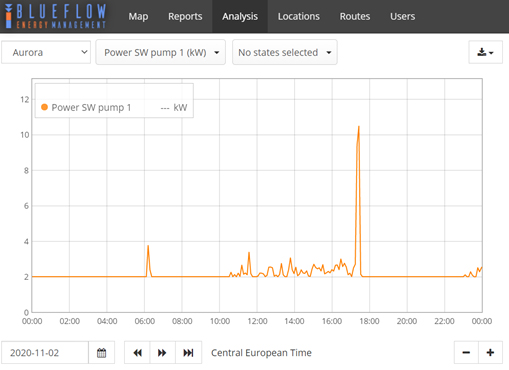Expand the Aurora vessel dropdown
Image resolution: width=509 pixels, height=370 pixels.
[46, 52]
